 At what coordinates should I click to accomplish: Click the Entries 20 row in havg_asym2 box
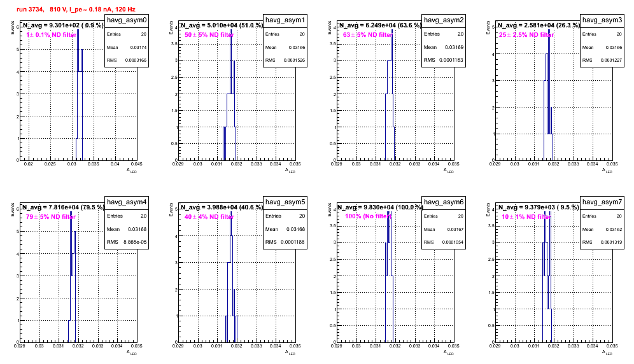[x=444, y=34]
